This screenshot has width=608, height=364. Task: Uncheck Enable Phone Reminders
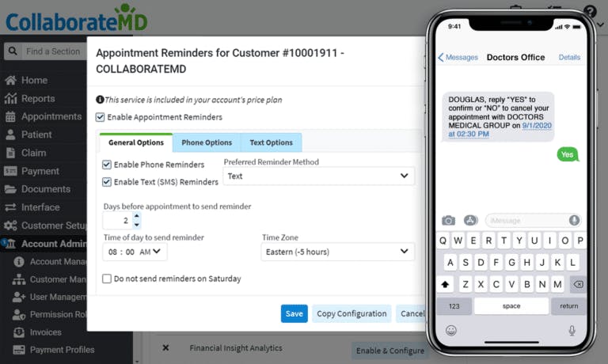click(107, 165)
